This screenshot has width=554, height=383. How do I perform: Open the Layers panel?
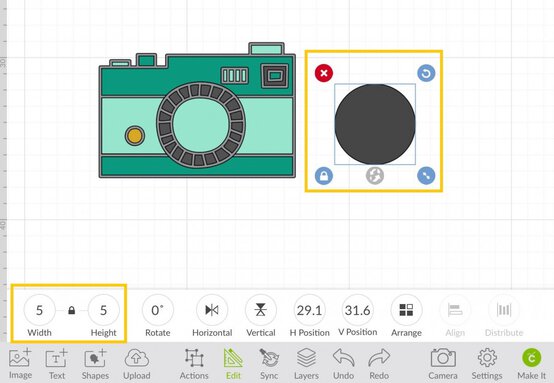(x=306, y=364)
